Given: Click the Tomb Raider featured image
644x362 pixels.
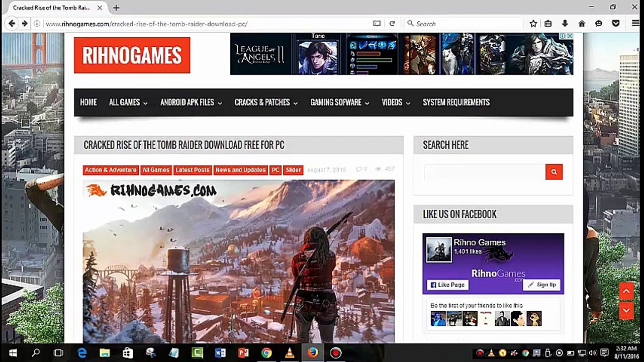Looking at the screenshot, I should (239, 261).
